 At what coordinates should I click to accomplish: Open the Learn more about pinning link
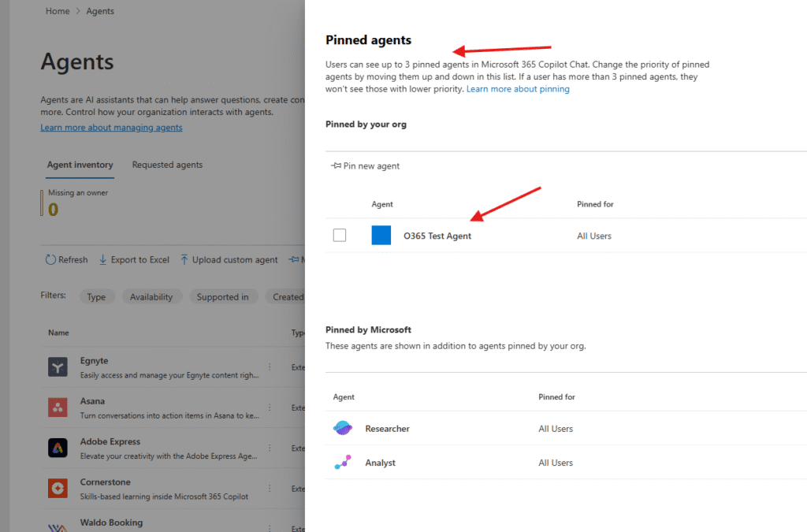click(518, 89)
